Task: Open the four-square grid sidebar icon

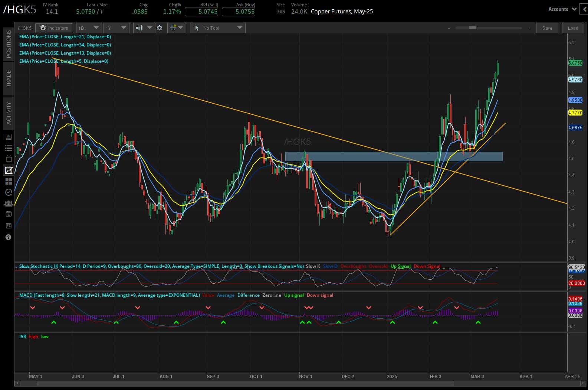Action: [x=9, y=181]
